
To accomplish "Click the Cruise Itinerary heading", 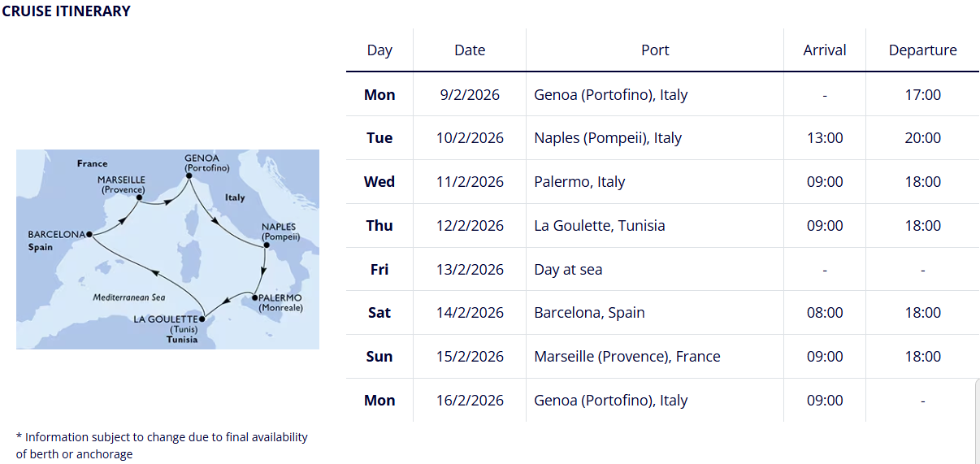I will click(67, 11).
